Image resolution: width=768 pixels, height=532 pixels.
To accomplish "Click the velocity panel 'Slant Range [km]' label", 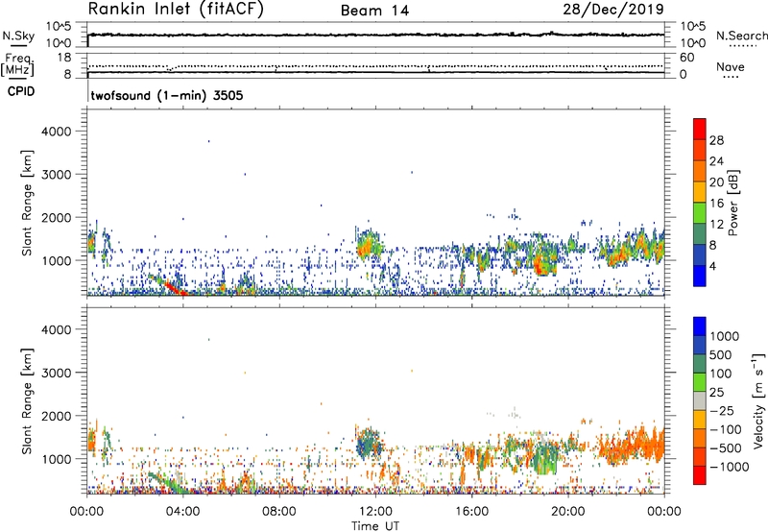I will coord(27,401).
